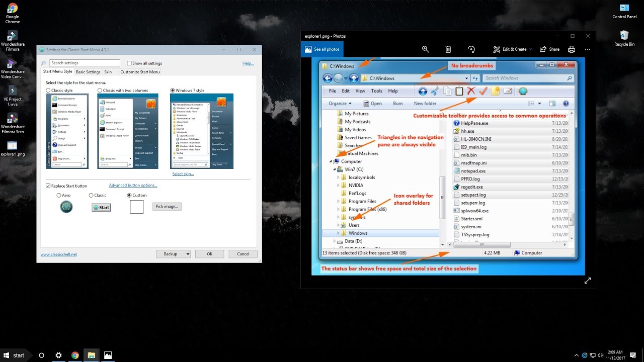This screenshot has height=362, width=644.
Task: Open the Customize Start Menu tab
Action: click(140, 72)
